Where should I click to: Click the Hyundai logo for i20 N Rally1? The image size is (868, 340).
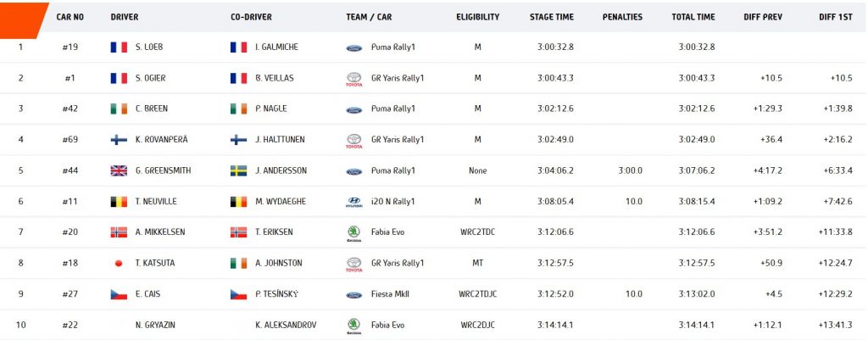(x=353, y=202)
